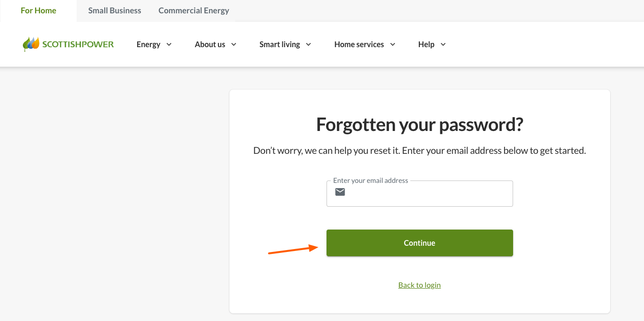The image size is (644, 321).
Task: Select the colorful flame logo mark
Action: click(x=31, y=44)
